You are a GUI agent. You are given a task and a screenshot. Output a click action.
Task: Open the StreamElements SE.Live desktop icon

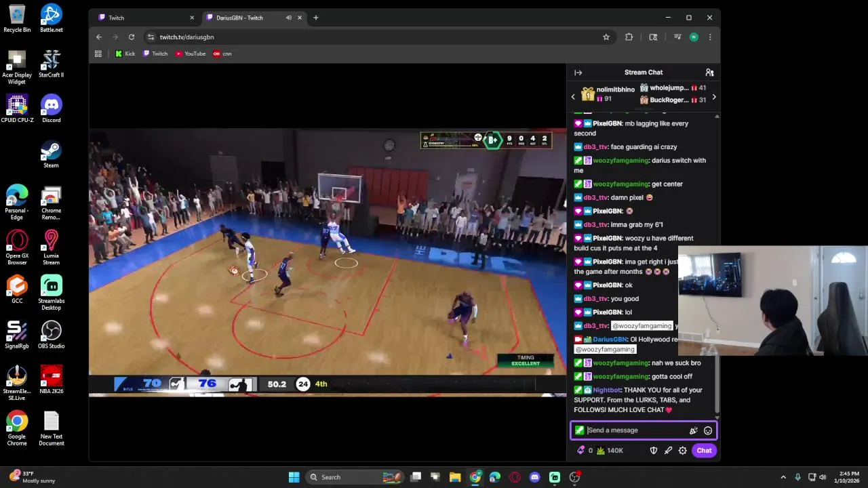coord(17,384)
